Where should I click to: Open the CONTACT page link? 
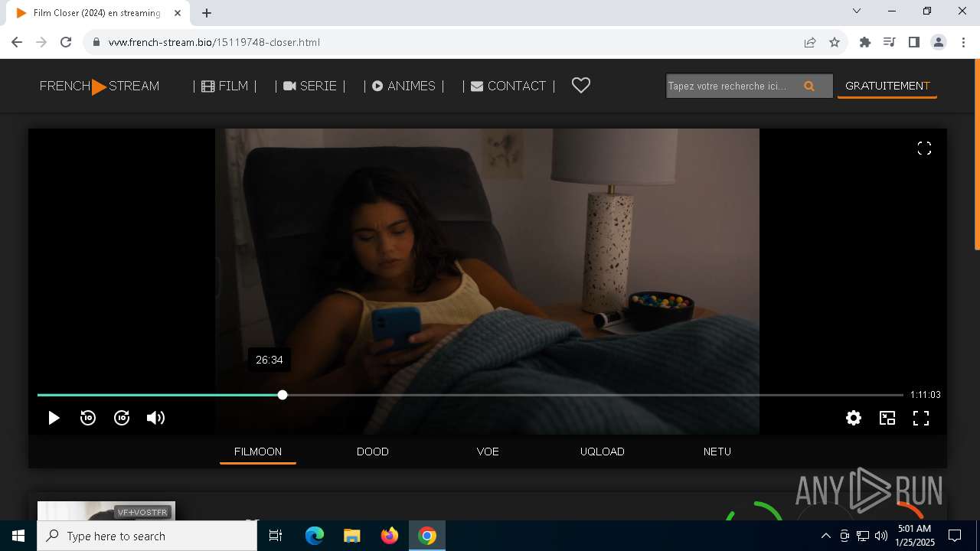click(508, 86)
